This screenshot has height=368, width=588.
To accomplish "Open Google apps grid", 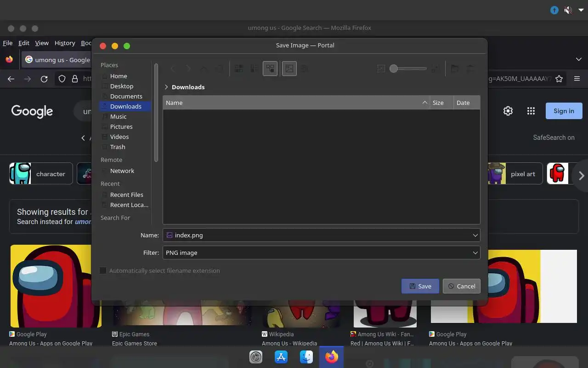I will tap(531, 111).
